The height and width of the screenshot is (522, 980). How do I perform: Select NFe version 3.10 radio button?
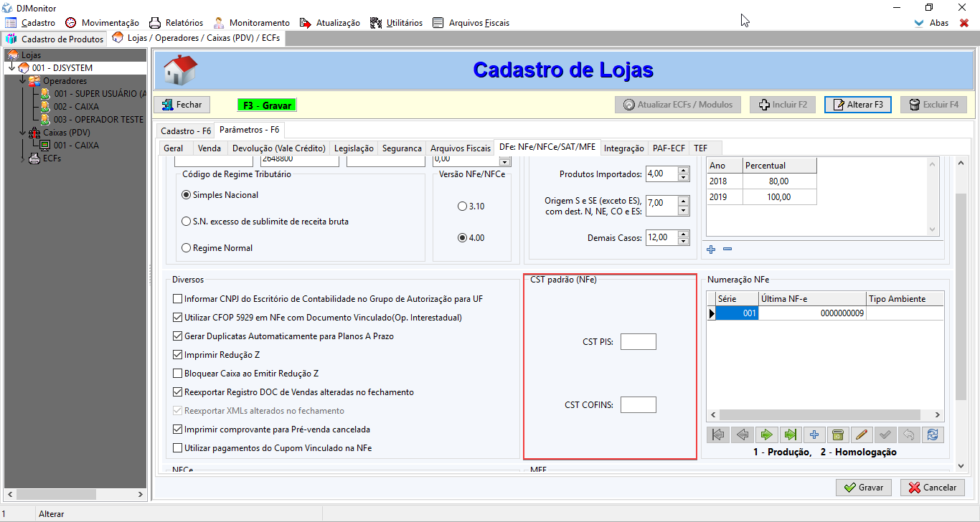tap(462, 207)
